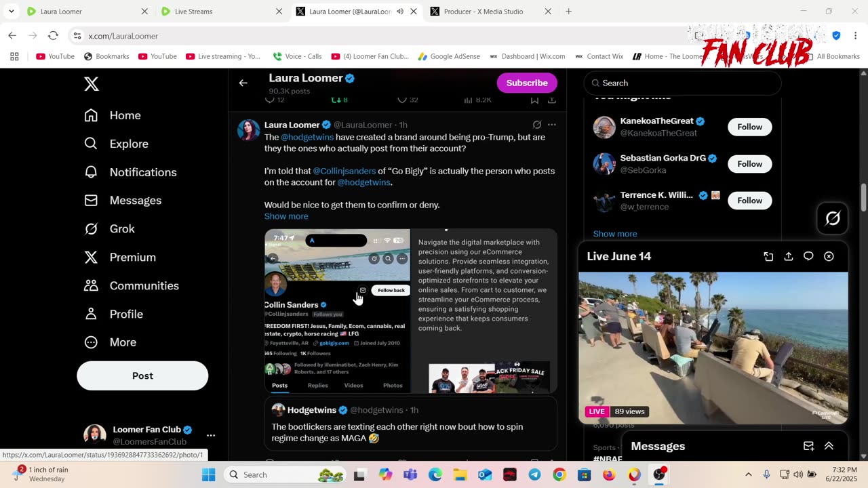Expand the More menu in sidebar
Viewport: 868px width, 488px height.
coord(110,342)
